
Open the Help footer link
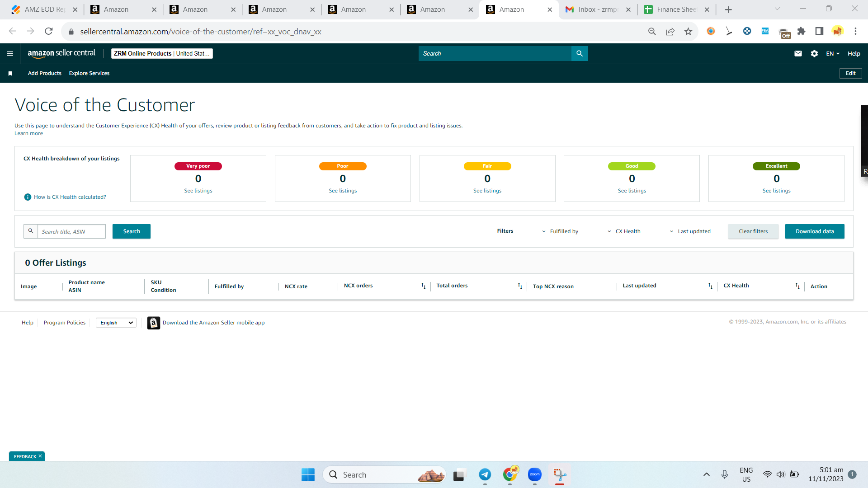coord(28,323)
